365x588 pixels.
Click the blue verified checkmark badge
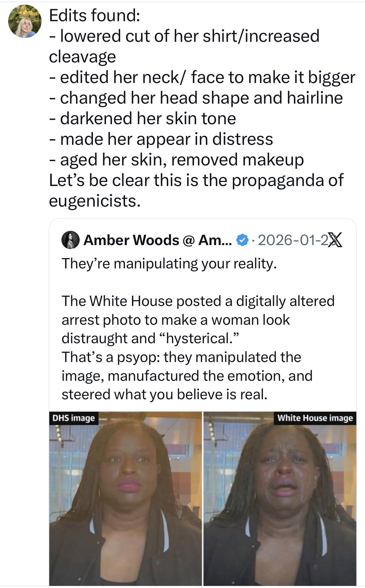(242, 240)
